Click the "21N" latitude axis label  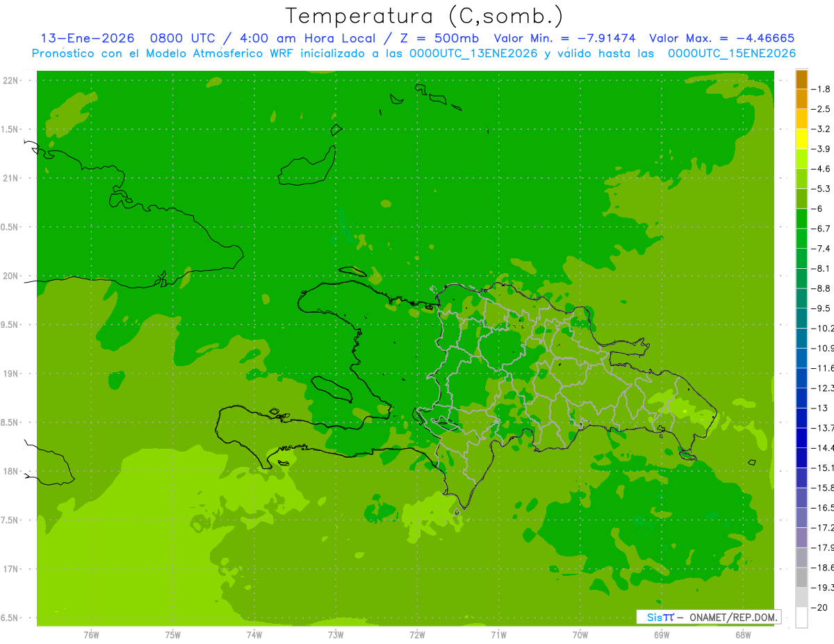click(x=11, y=179)
